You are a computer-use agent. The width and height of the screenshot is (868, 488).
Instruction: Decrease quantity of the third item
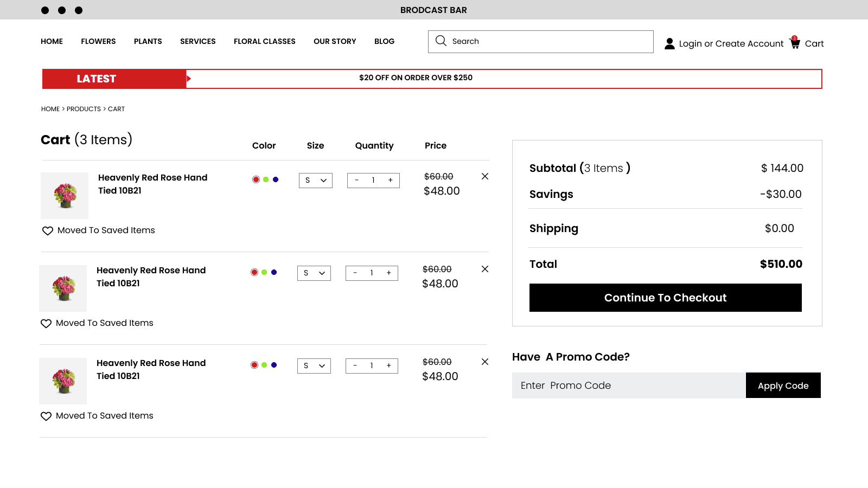click(355, 365)
